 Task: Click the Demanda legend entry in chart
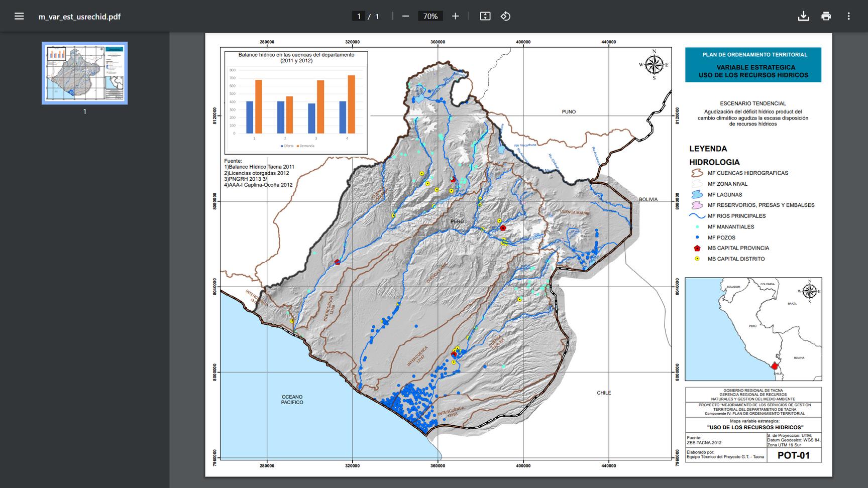point(305,146)
